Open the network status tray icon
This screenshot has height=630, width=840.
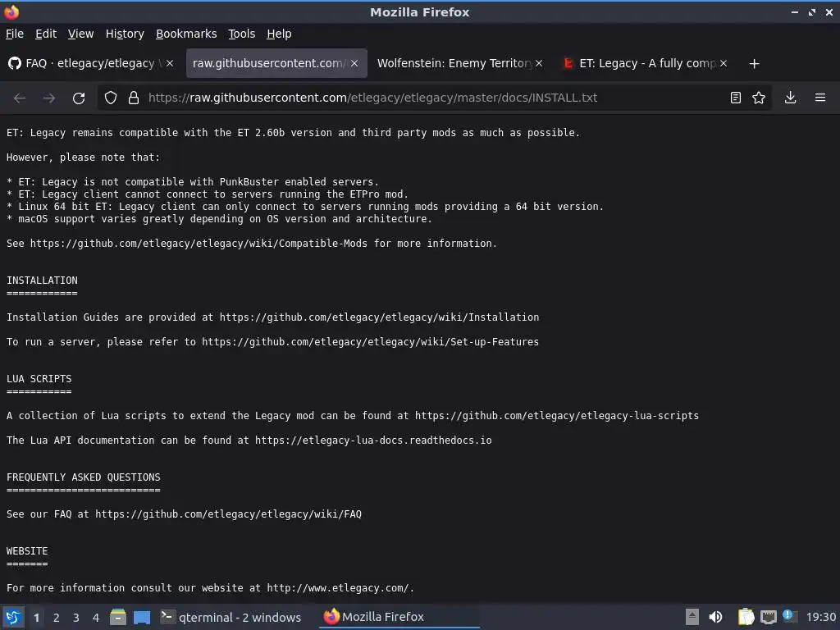(x=769, y=617)
